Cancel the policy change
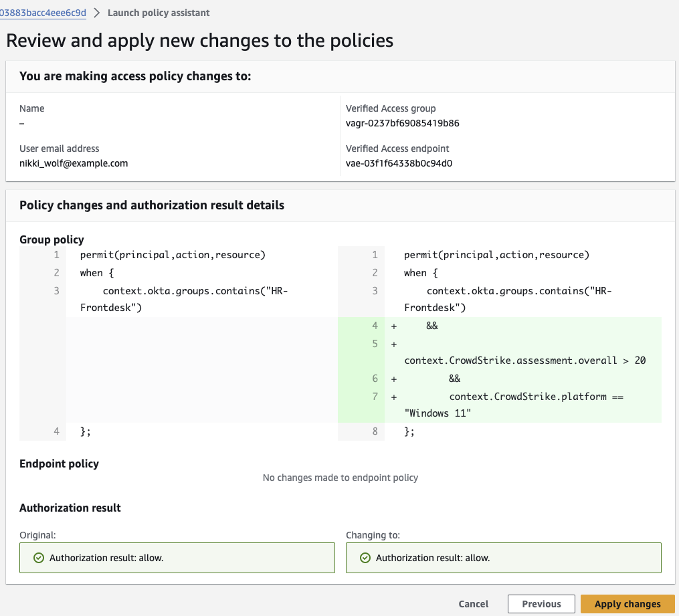The width and height of the screenshot is (679, 616). [x=473, y=603]
